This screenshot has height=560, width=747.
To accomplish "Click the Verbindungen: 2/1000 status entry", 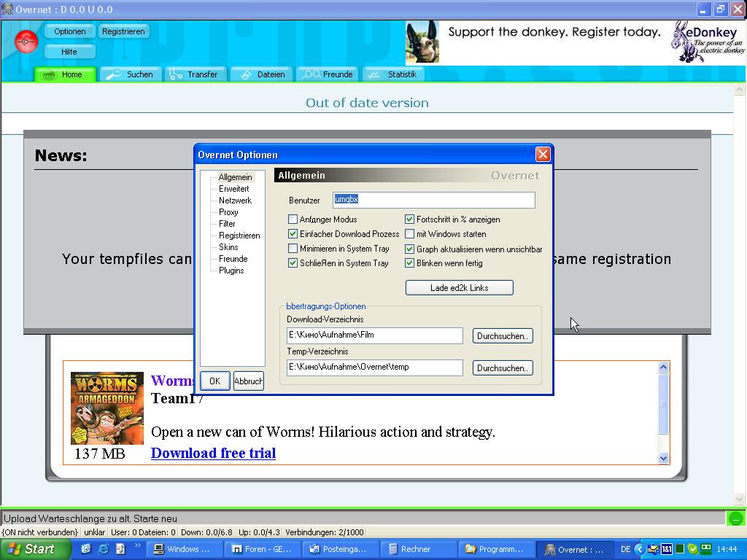I will coord(325,532).
